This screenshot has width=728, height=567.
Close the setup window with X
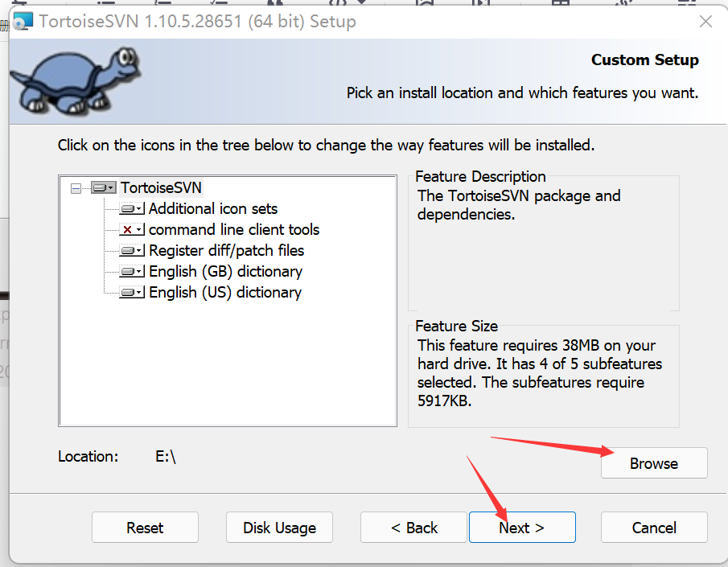[705, 22]
